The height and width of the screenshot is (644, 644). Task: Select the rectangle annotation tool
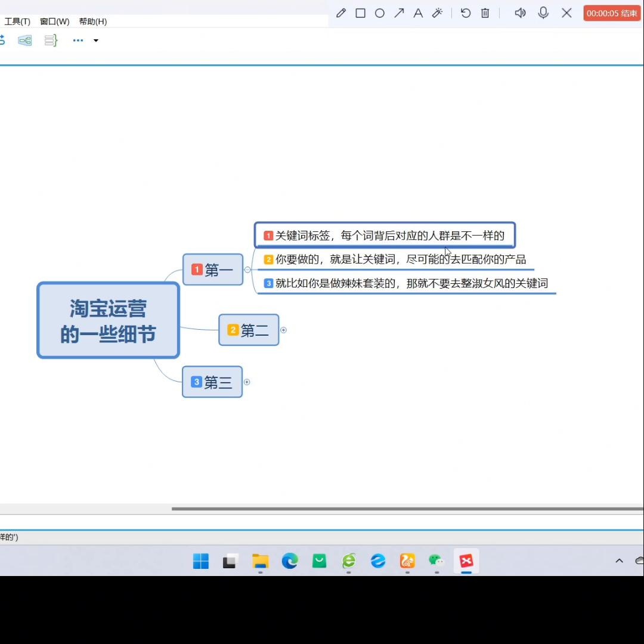click(x=360, y=13)
